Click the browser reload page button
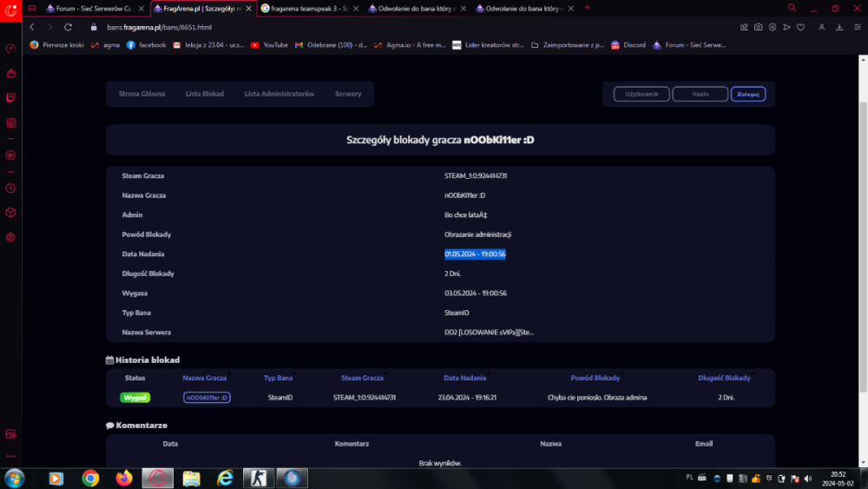The image size is (868, 489). click(x=69, y=27)
